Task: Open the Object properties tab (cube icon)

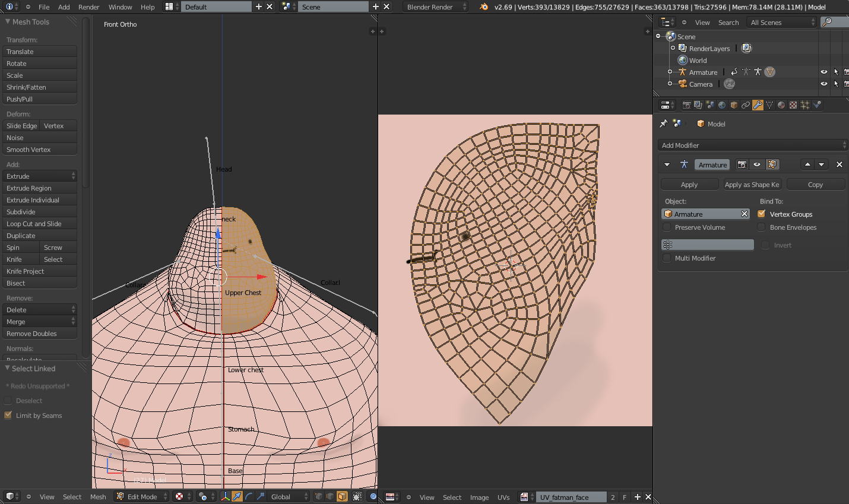Action: coord(734,105)
